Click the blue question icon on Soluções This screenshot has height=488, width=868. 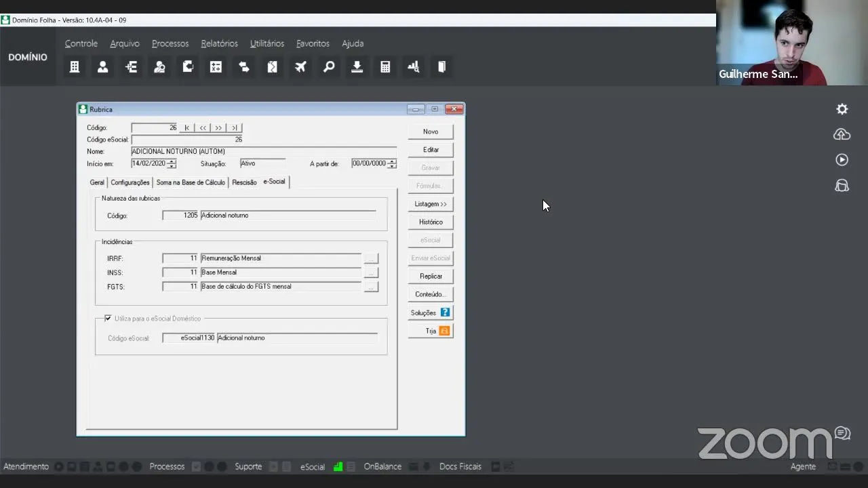(x=445, y=312)
